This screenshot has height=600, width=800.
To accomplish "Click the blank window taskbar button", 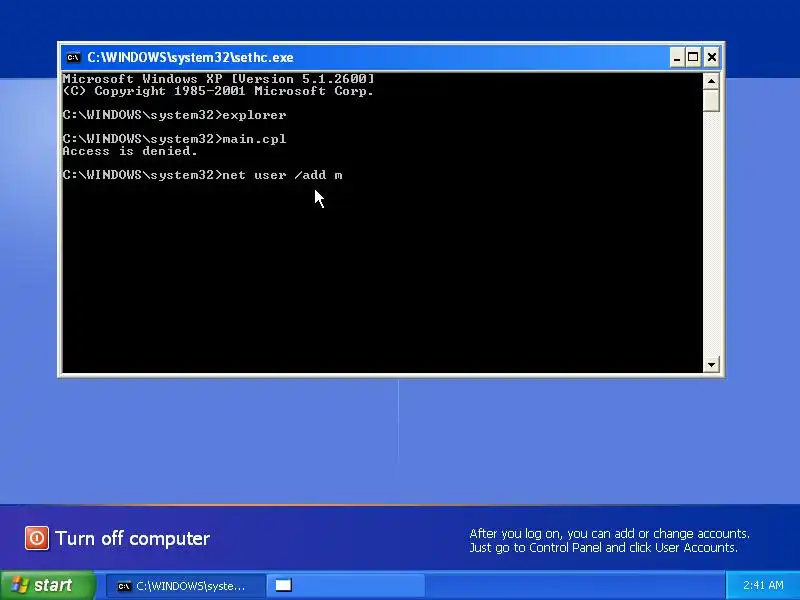I will click(x=345, y=586).
